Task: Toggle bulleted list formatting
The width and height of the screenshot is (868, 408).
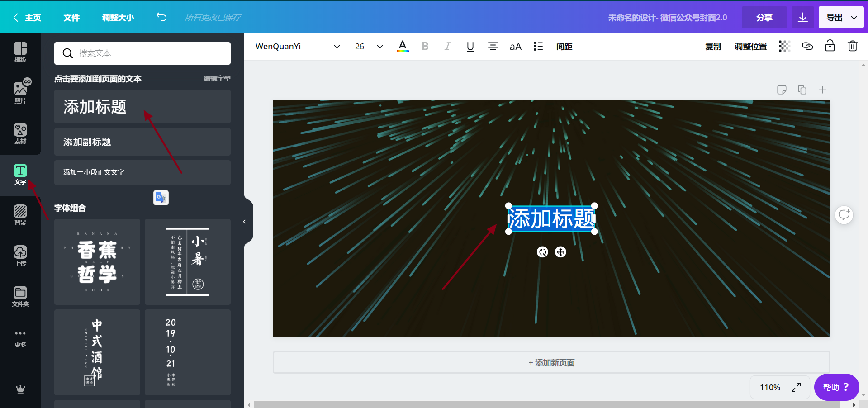Action: [538, 46]
